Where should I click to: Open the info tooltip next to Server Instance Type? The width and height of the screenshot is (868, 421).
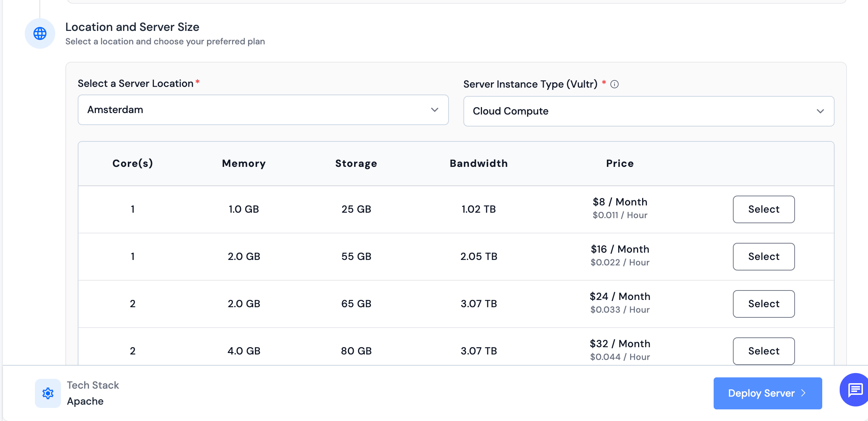point(615,84)
